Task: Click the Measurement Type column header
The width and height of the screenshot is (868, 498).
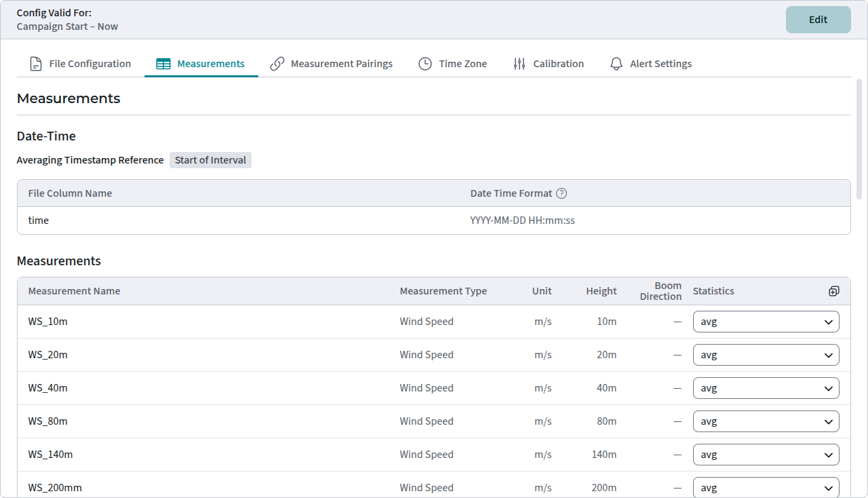Action: (x=443, y=291)
